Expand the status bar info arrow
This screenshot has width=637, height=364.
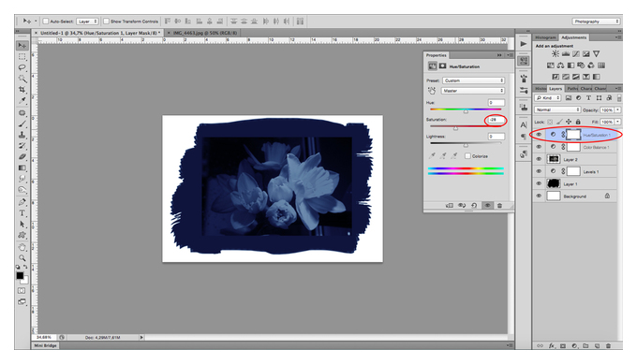click(x=141, y=337)
